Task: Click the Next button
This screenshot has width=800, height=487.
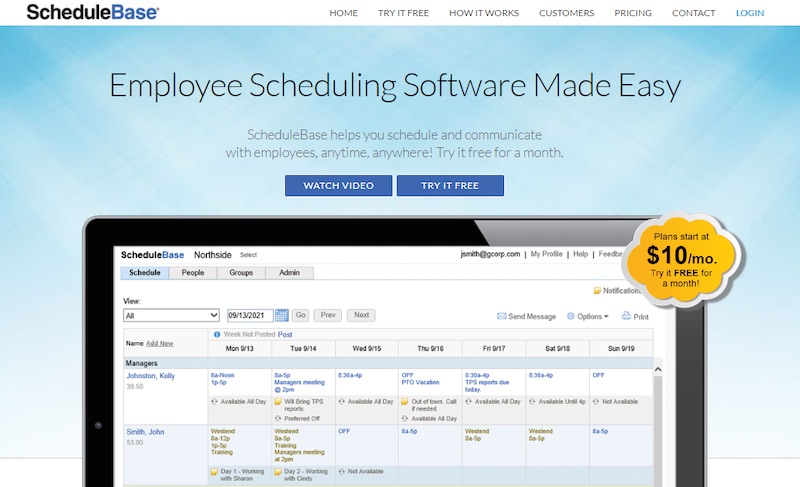Action: pos(361,315)
